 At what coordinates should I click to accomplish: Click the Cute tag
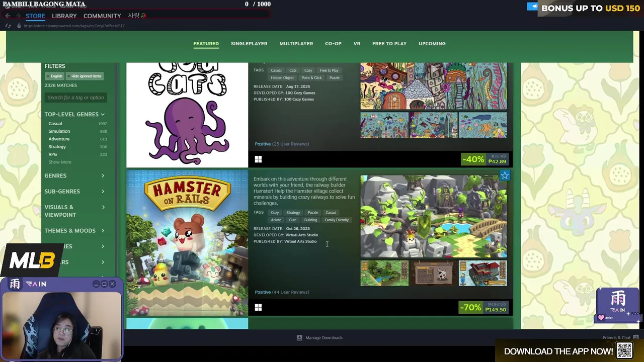coord(292,220)
